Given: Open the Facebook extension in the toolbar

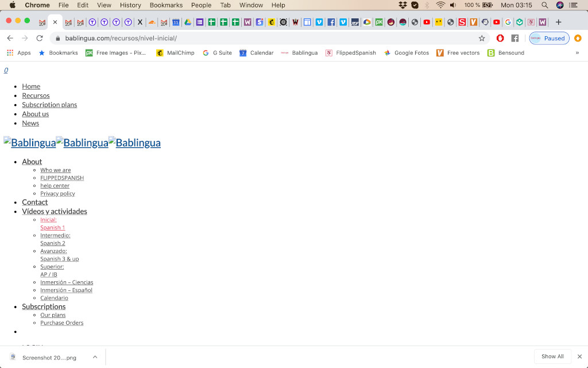Looking at the screenshot, I should [x=515, y=39].
